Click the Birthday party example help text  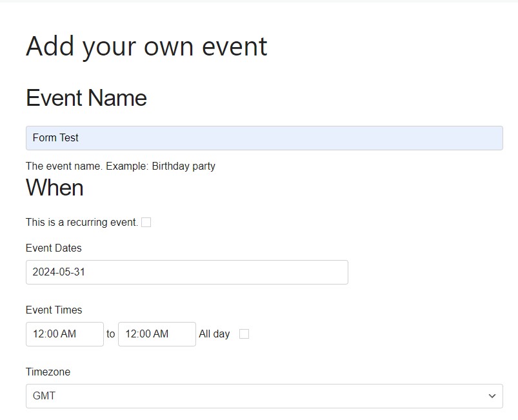coord(121,166)
